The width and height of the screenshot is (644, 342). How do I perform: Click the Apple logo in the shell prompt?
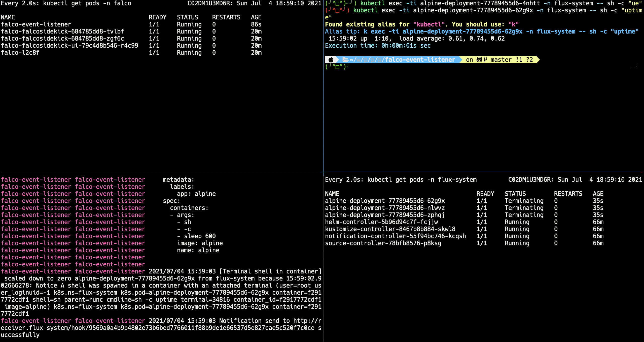(331, 59)
